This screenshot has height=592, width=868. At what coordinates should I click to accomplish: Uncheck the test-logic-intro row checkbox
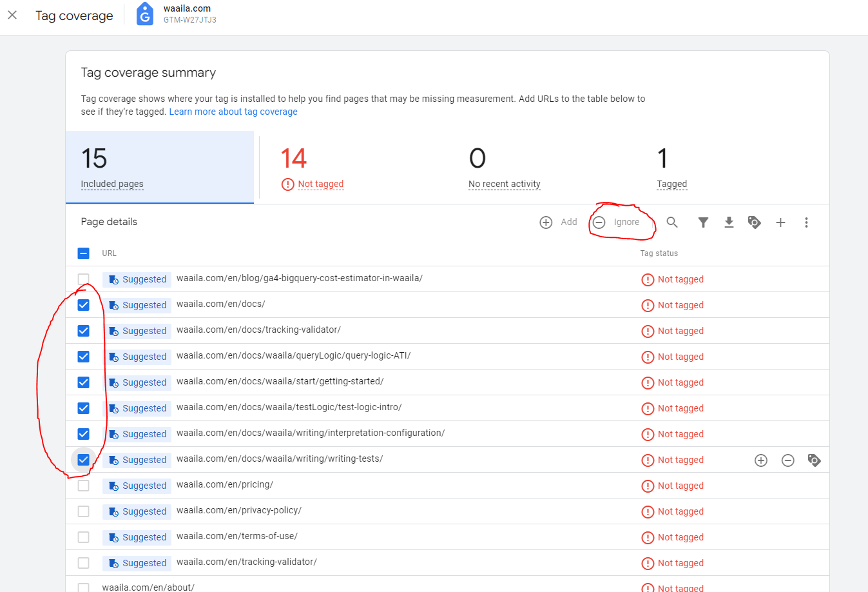click(x=83, y=408)
